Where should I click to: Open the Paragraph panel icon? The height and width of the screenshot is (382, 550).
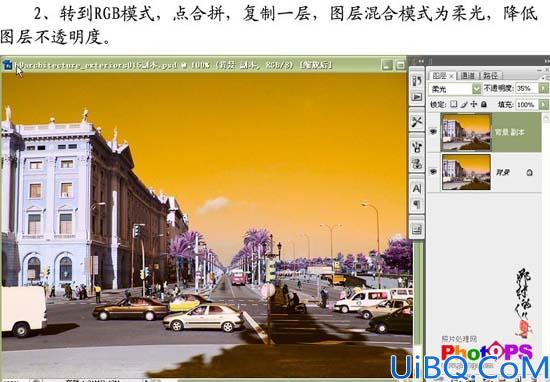(417, 205)
